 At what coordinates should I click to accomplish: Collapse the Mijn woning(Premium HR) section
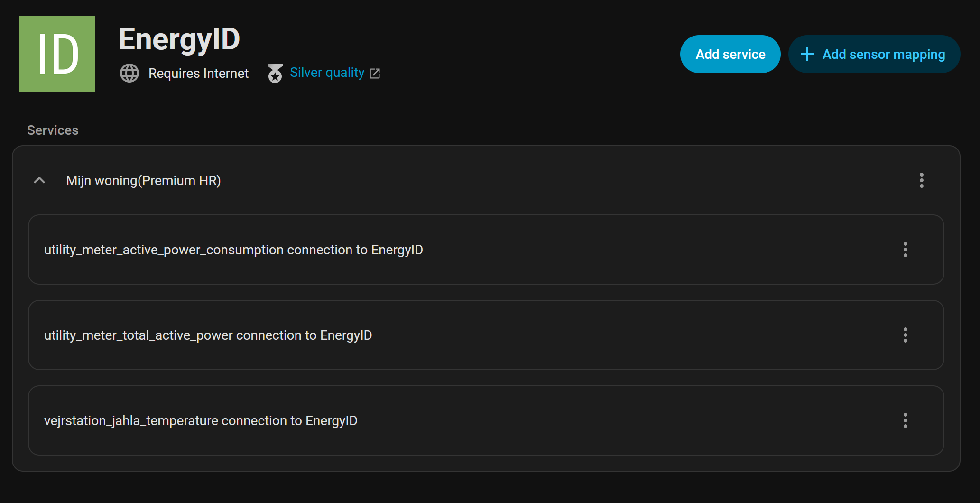39,180
